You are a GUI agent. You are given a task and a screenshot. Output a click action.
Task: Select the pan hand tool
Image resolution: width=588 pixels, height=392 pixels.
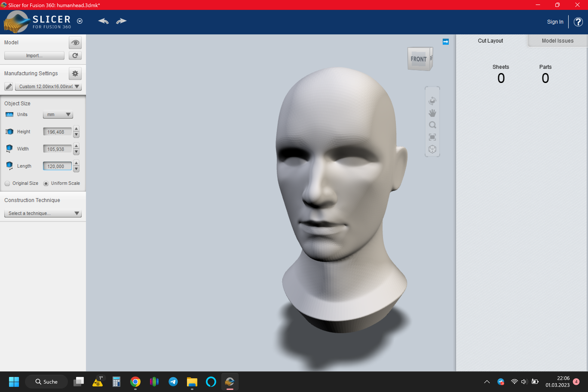click(432, 113)
